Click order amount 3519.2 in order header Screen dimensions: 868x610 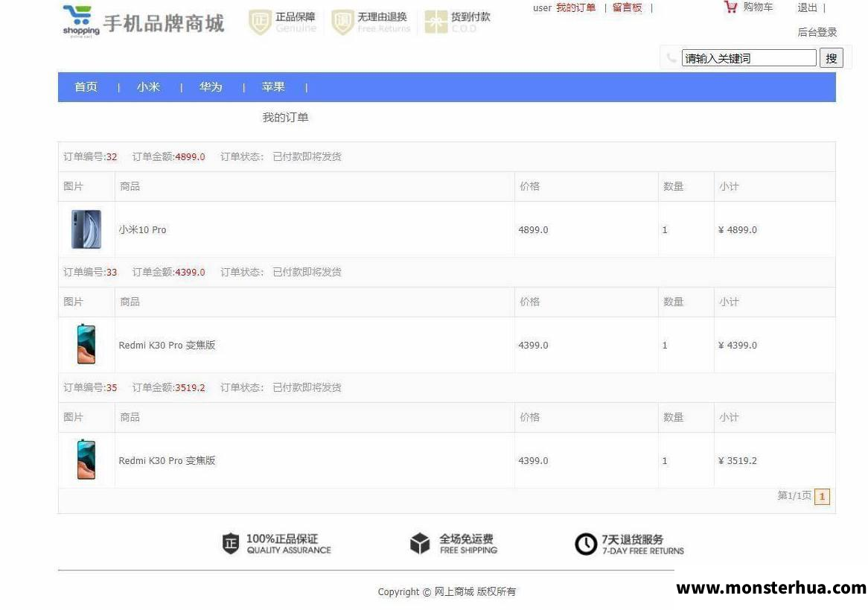pos(191,387)
